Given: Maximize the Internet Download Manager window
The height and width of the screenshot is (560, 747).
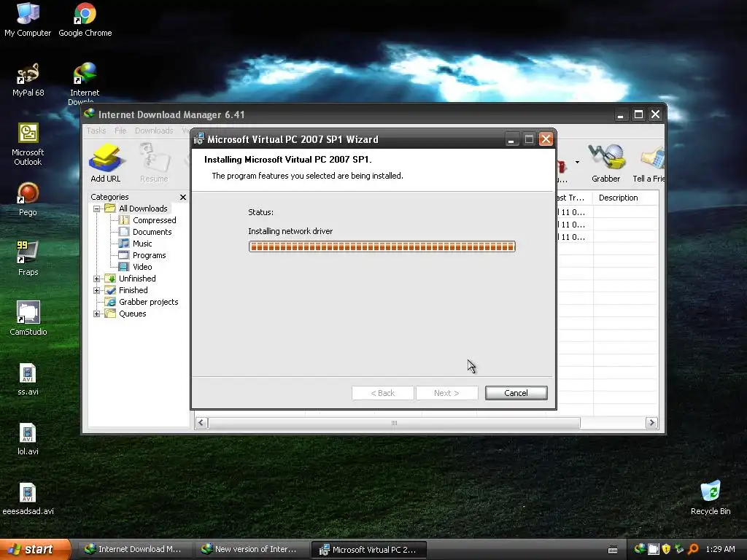Looking at the screenshot, I should pyautogui.click(x=638, y=114).
